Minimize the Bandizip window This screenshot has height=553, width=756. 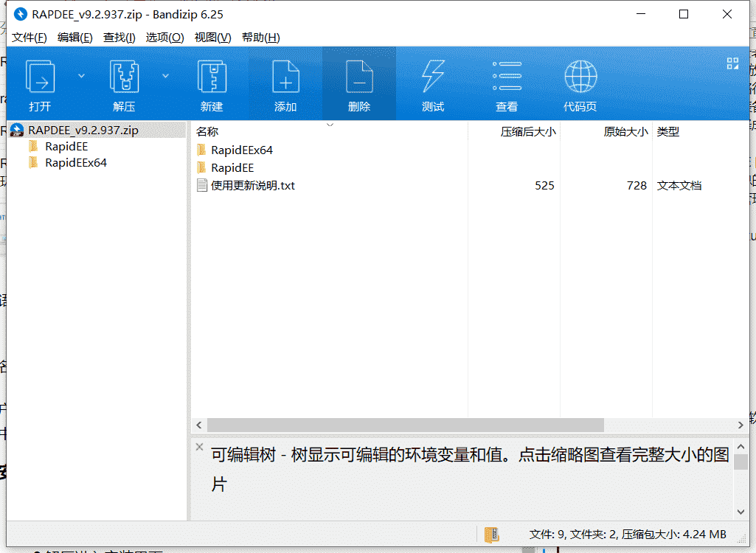641,15
